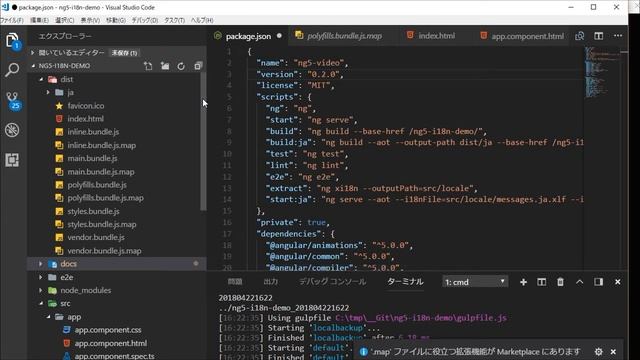The height and width of the screenshot is (360, 640).
Task: Expand the ja folder
Action: point(48,92)
